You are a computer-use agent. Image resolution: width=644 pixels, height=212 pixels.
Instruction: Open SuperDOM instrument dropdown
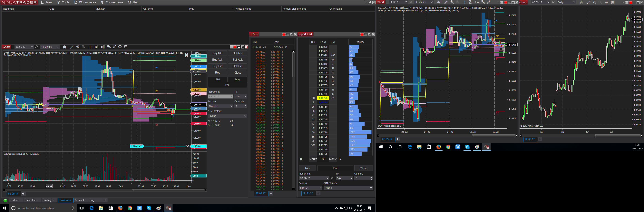pyautogui.click(x=314, y=178)
